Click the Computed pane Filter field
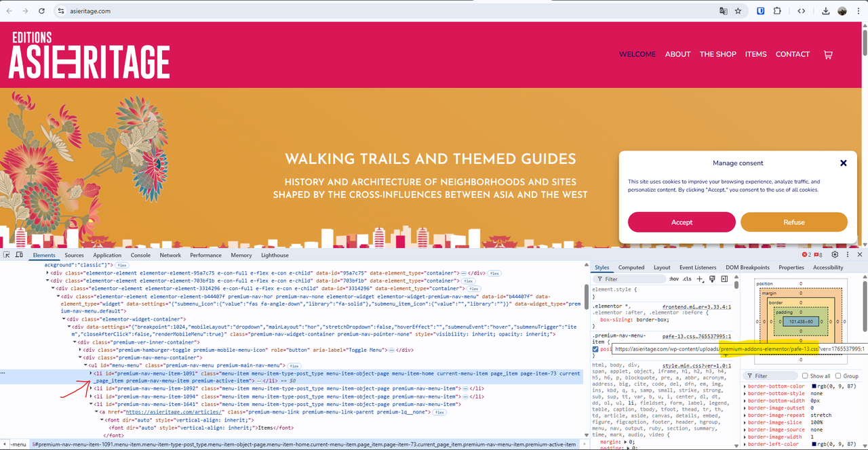Screen dimensions: 868x450 point(771,375)
